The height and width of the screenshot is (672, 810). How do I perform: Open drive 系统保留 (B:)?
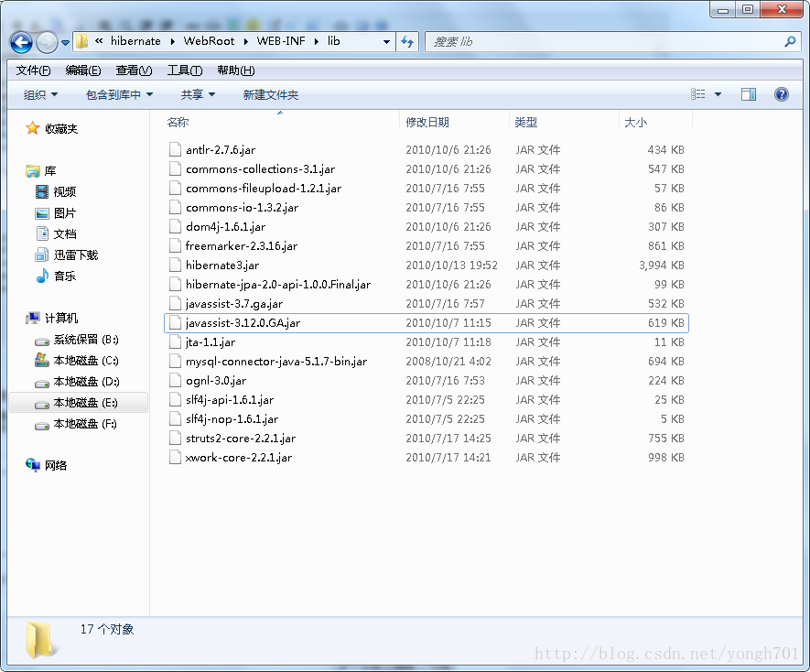[x=77, y=340]
